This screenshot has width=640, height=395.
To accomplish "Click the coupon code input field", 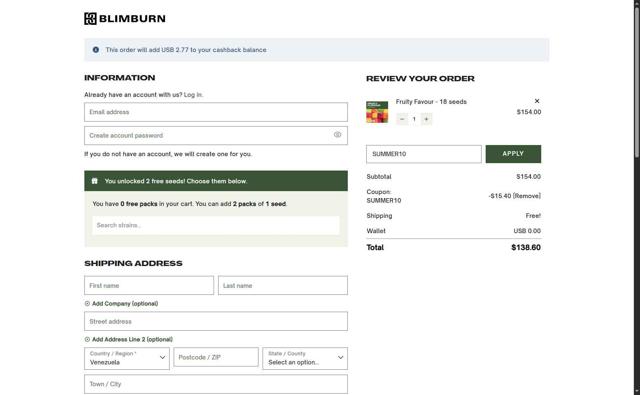I will 424,154.
